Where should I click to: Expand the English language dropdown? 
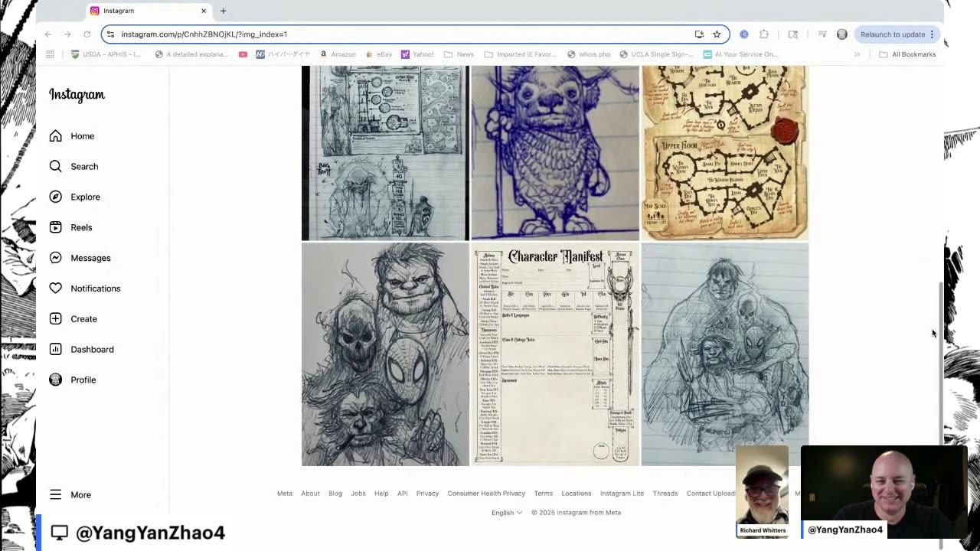pos(506,513)
